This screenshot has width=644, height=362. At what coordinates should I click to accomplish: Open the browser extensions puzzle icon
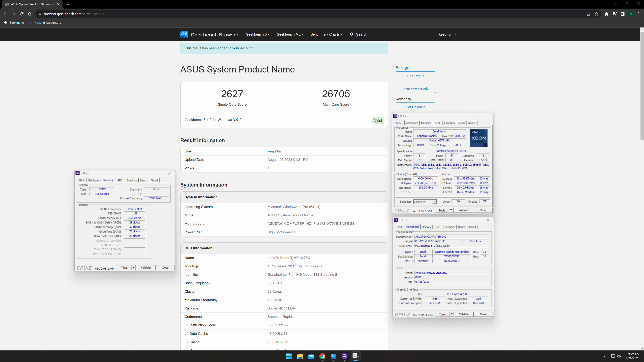[607, 14]
